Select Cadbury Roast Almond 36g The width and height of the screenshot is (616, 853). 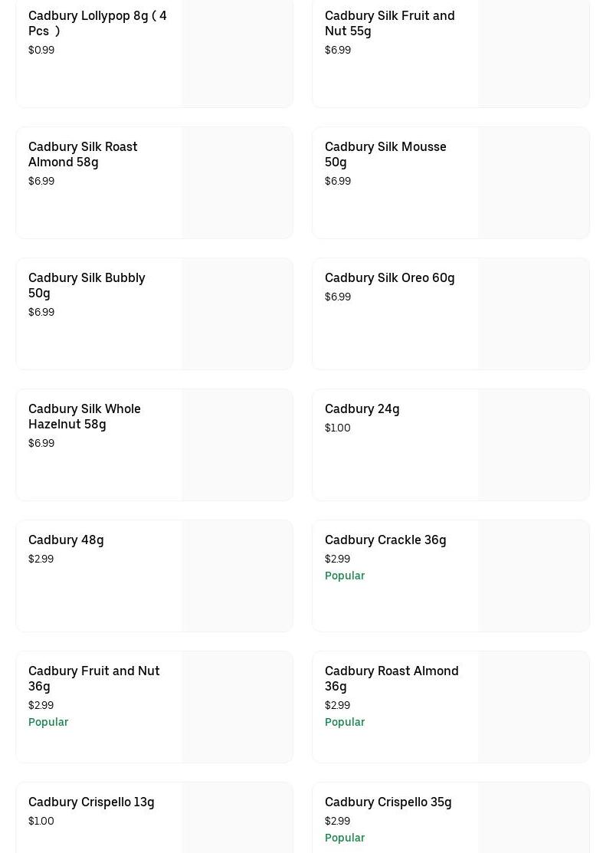point(392,678)
